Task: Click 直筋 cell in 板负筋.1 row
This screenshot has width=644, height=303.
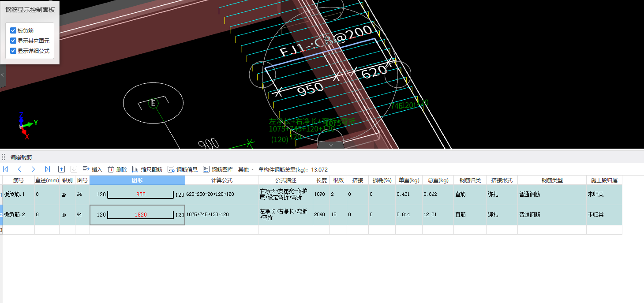Action: pos(470,195)
